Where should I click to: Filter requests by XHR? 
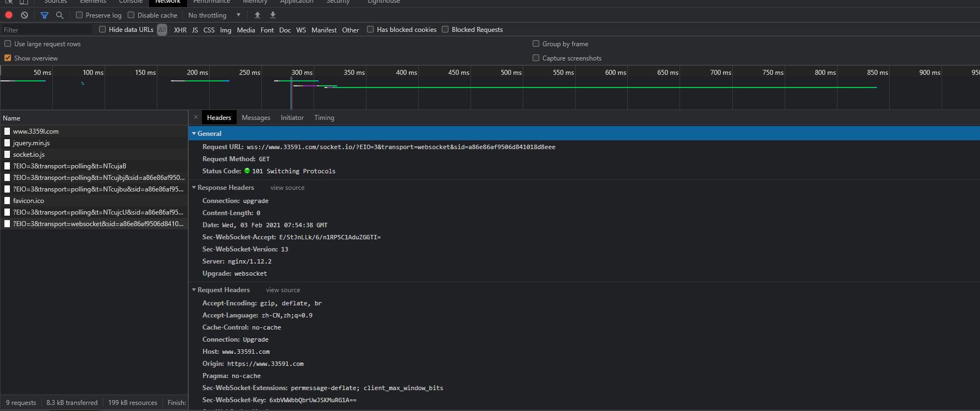pos(180,30)
